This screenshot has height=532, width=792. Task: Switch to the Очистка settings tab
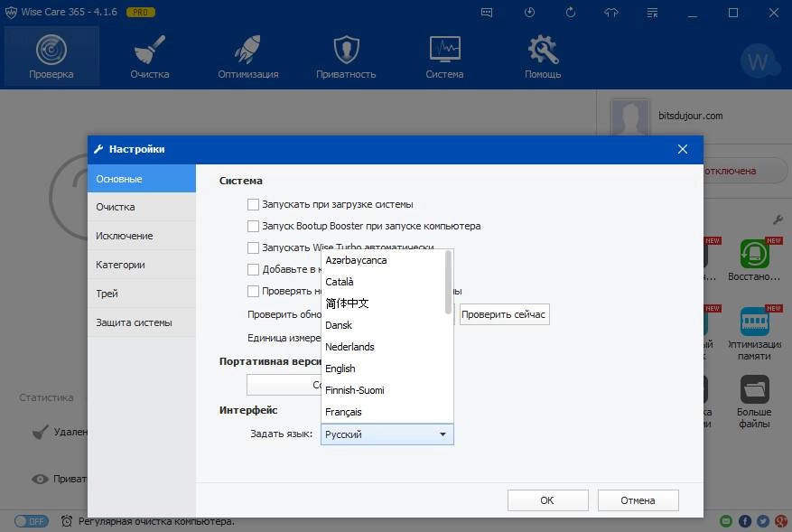[x=142, y=207]
